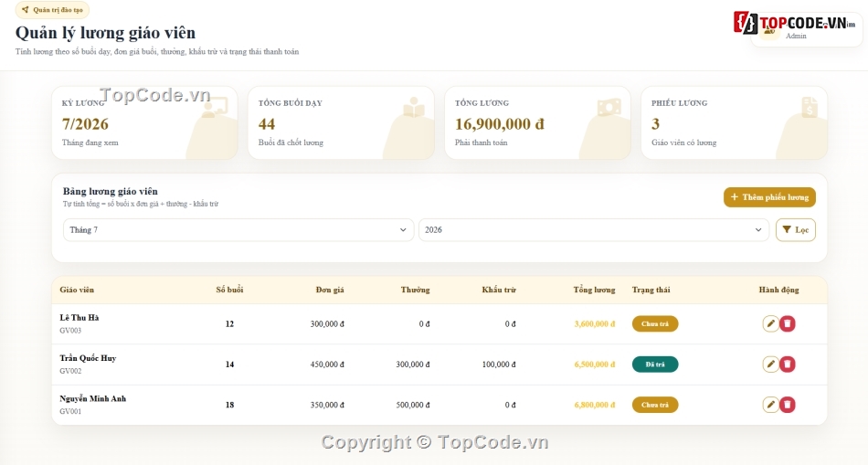Edit Lê Thu Hà salary record

tap(770, 323)
